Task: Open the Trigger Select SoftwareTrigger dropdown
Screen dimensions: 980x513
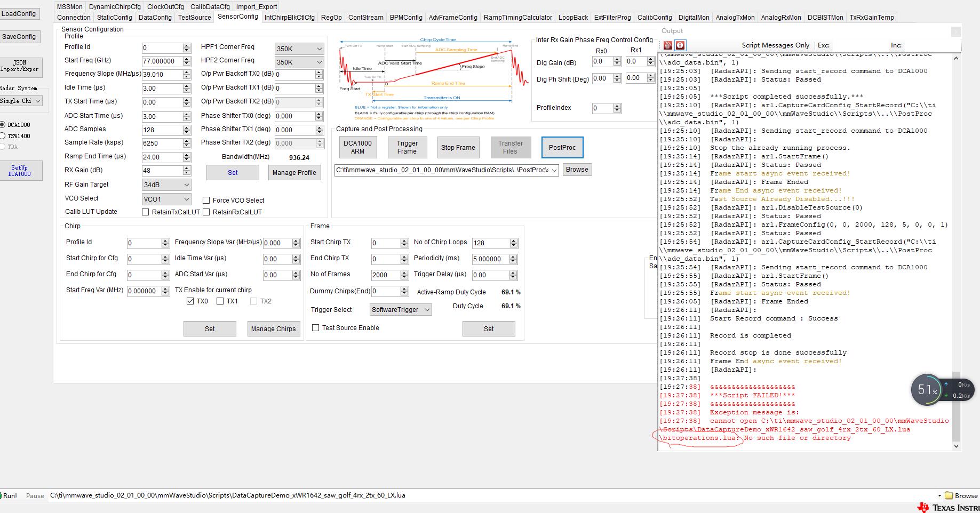Action: point(401,310)
